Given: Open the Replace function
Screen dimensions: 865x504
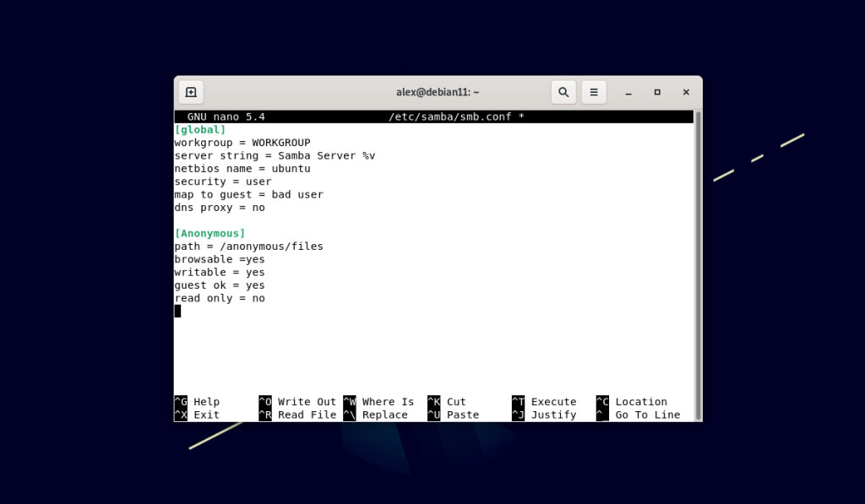Looking at the screenshot, I should tap(380, 415).
